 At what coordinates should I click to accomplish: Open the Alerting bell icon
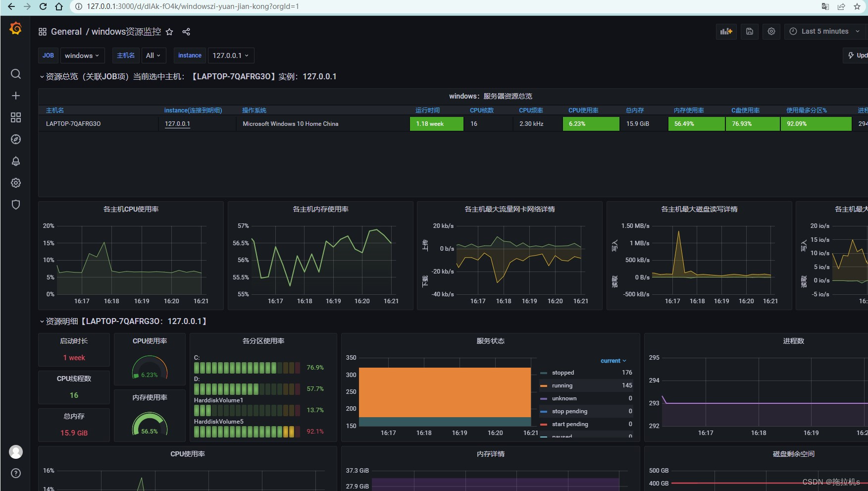coord(16,161)
